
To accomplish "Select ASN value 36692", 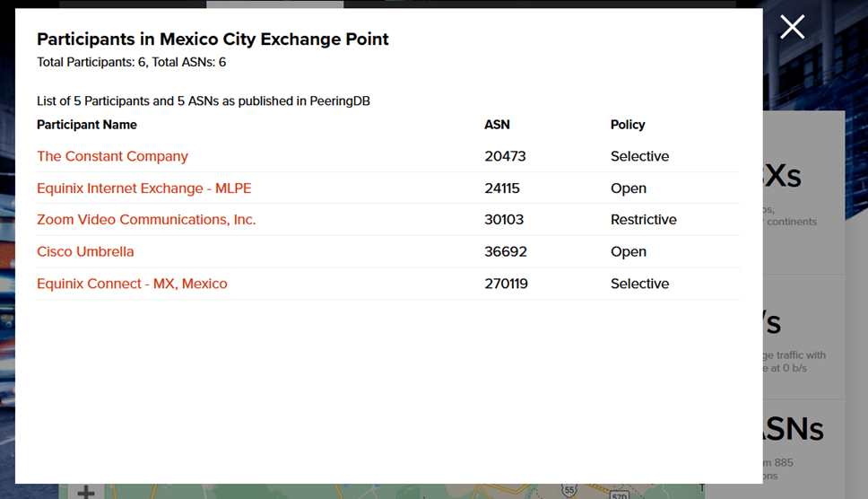I will 506,251.
